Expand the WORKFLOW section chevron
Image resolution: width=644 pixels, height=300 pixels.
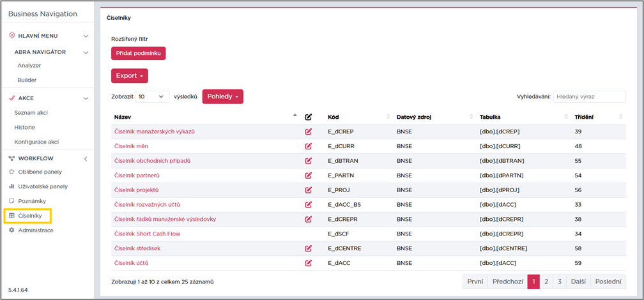86,158
